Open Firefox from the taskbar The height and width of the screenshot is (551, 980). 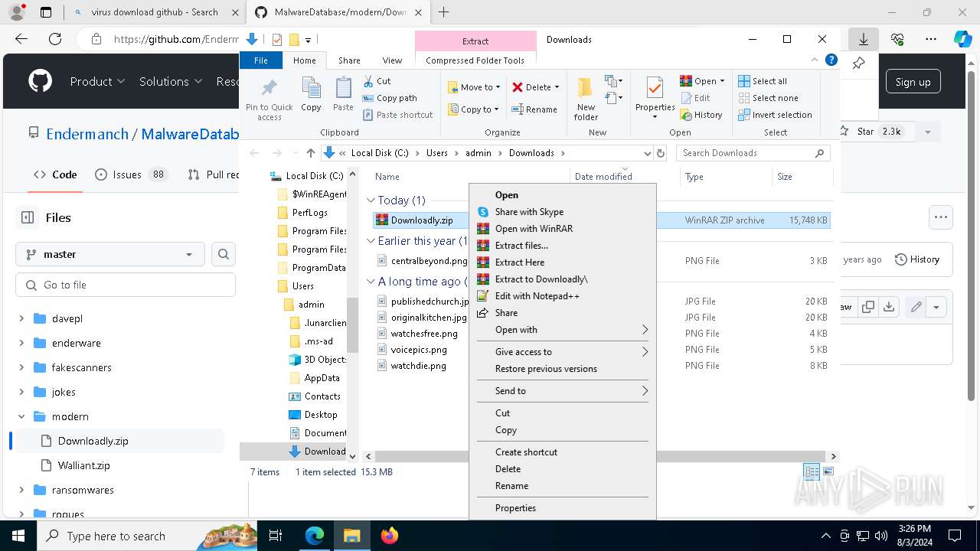(389, 536)
